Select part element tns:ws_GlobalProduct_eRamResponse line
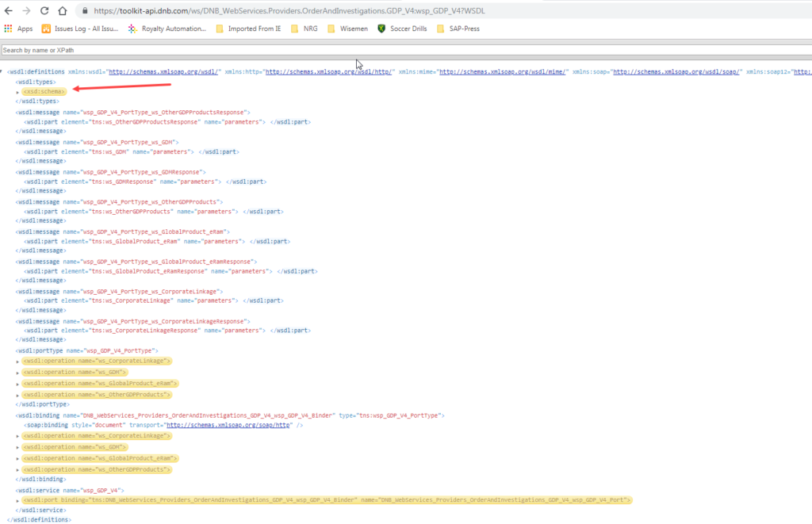 coord(171,271)
